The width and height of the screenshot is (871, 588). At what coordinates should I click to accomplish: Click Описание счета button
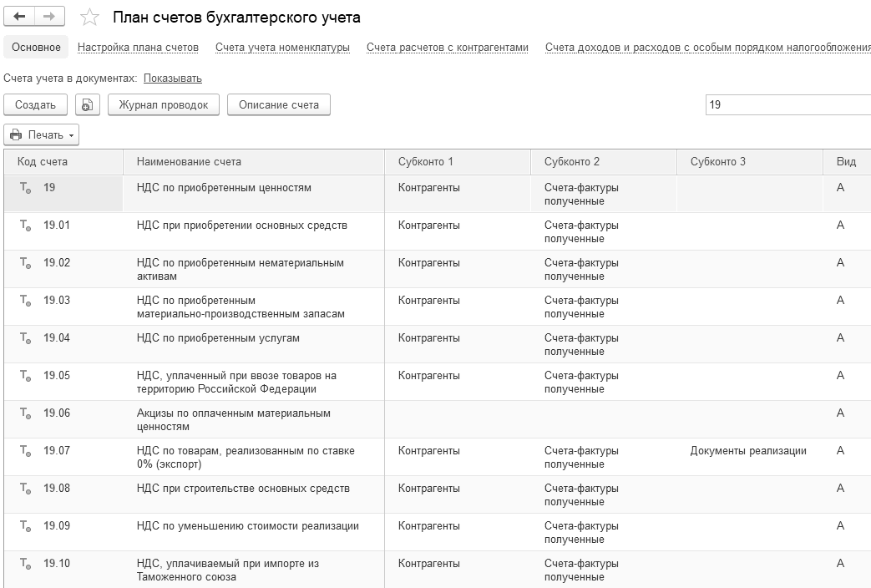(279, 104)
